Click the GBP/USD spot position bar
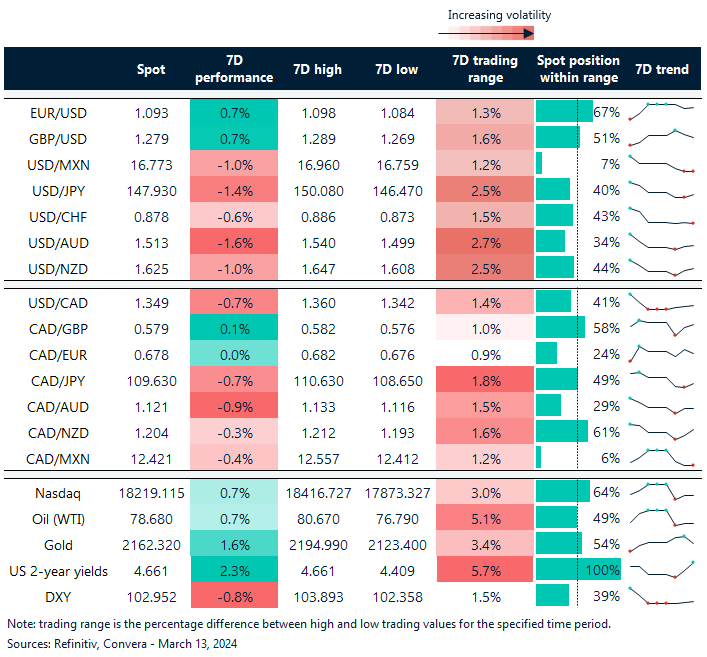This screenshot has height=657, width=707. 558,136
